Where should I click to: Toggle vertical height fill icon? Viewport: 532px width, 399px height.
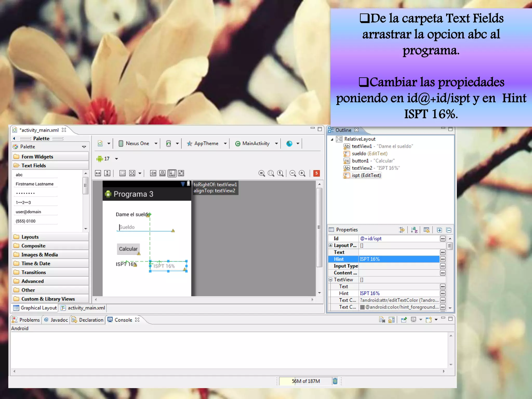pyautogui.click(x=107, y=173)
